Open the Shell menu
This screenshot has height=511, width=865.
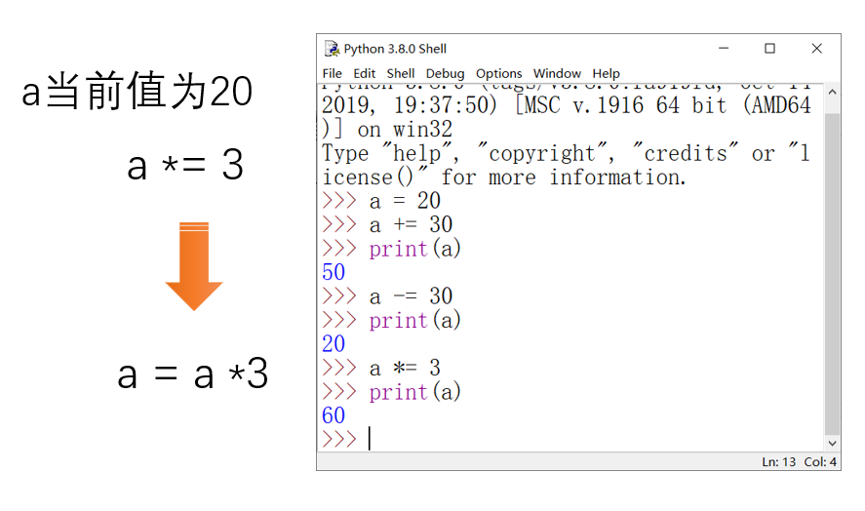(401, 73)
